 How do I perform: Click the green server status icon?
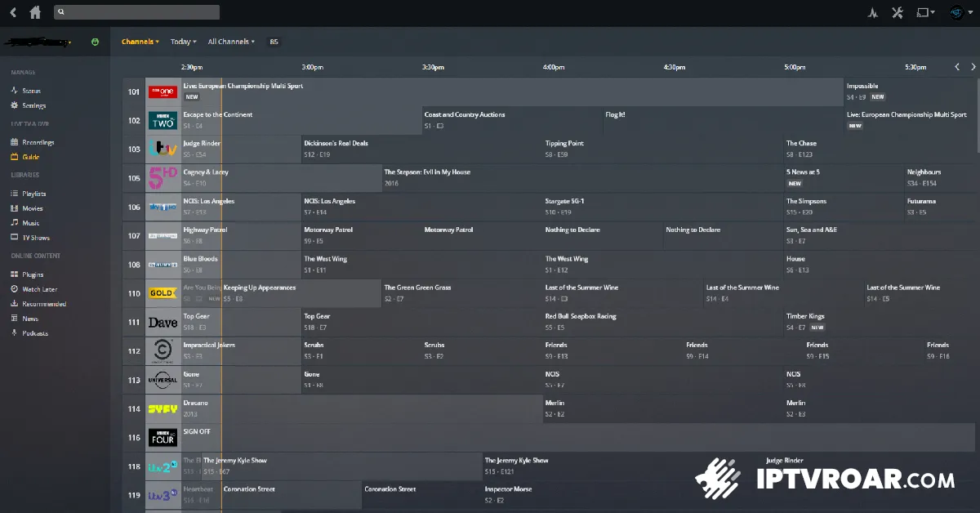pos(95,42)
